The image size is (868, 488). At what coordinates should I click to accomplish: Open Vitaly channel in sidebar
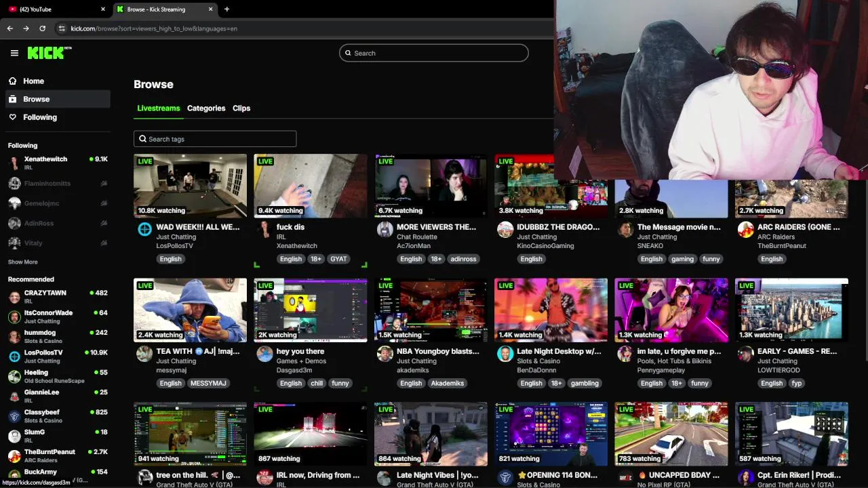click(58, 243)
